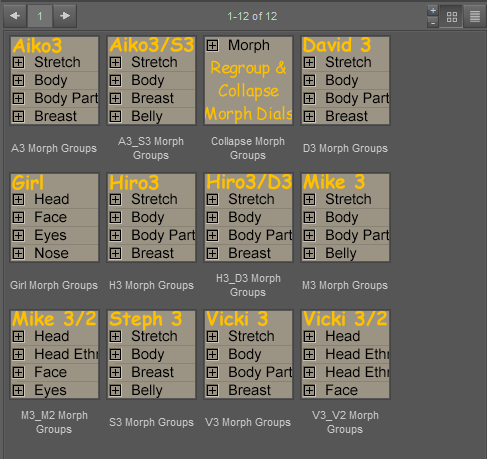Open M3 Morph Groups thumbnail
The width and height of the screenshot is (487, 459).
345,217
